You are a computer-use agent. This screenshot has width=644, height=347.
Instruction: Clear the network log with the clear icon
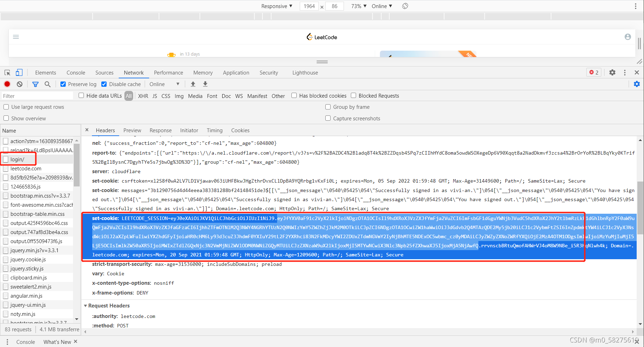click(x=20, y=84)
